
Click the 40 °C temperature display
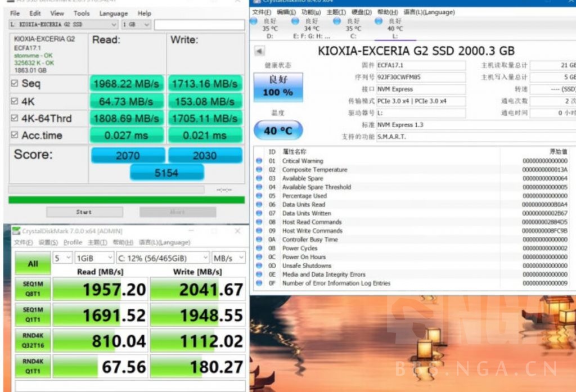(278, 130)
